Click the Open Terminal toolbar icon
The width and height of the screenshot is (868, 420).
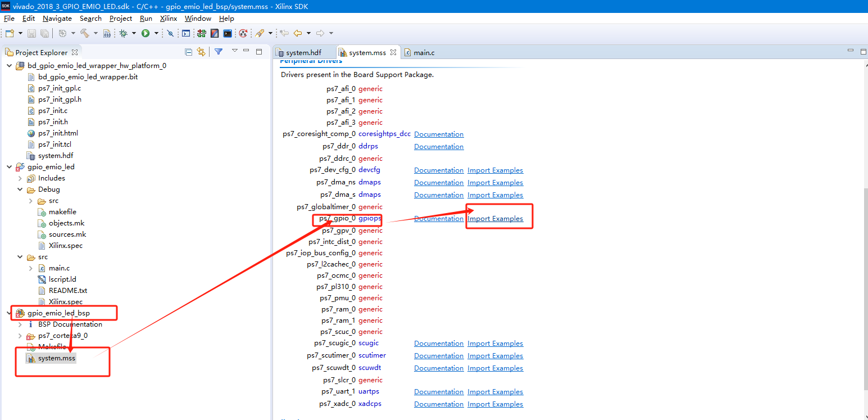point(185,33)
